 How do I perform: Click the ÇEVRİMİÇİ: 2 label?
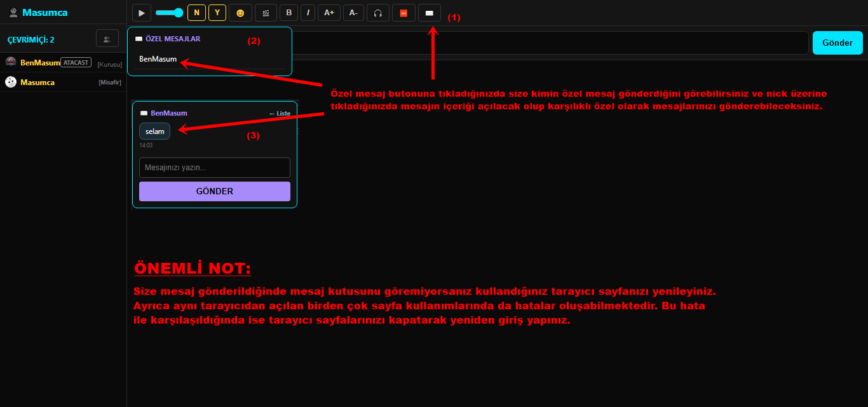[31, 39]
